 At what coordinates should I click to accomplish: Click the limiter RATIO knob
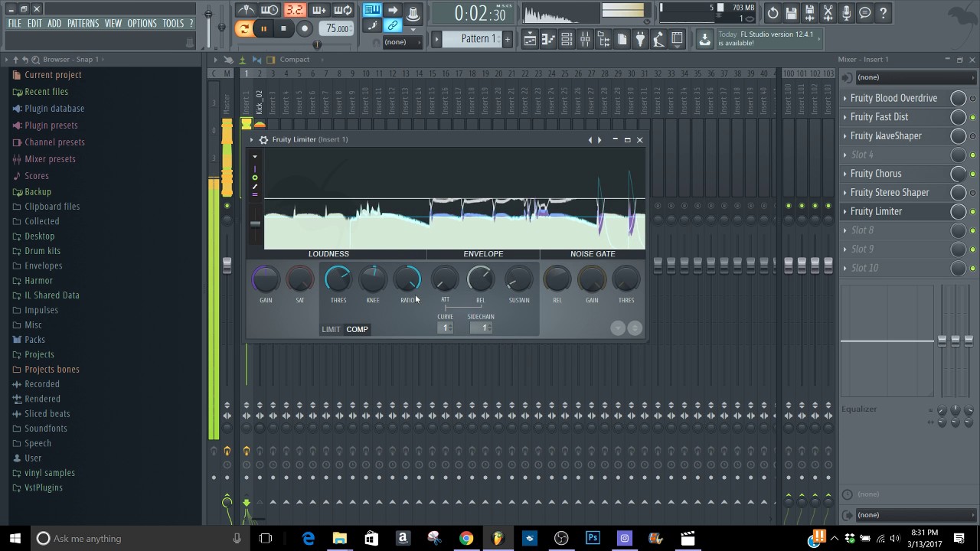[408, 279]
